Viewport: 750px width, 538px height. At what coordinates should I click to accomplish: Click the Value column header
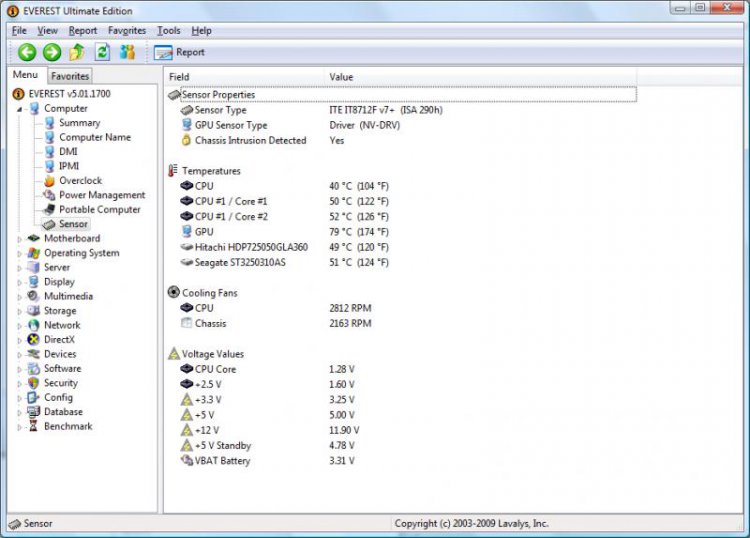[x=480, y=77]
